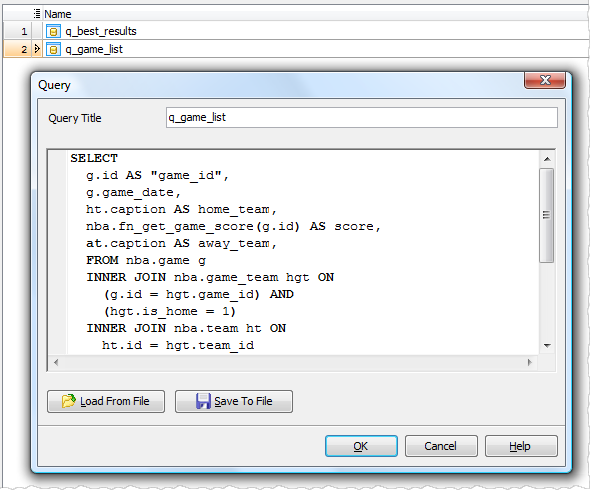Viewport: 593px width, 493px height.
Task: Click the 'ht.id = hgt.team_id' line
Action: tap(178, 346)
